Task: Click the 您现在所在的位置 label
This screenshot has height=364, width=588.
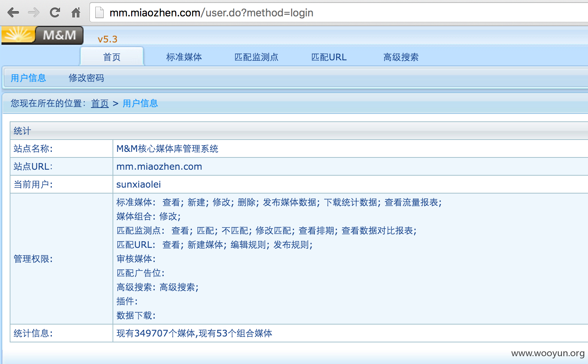Action: point(48,103)
